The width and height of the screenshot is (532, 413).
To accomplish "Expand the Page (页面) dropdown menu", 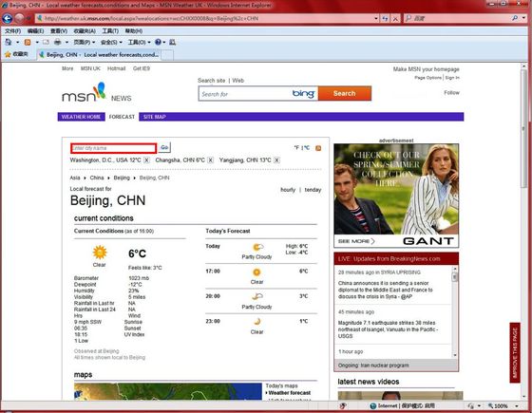I will (x=85, y=42).
